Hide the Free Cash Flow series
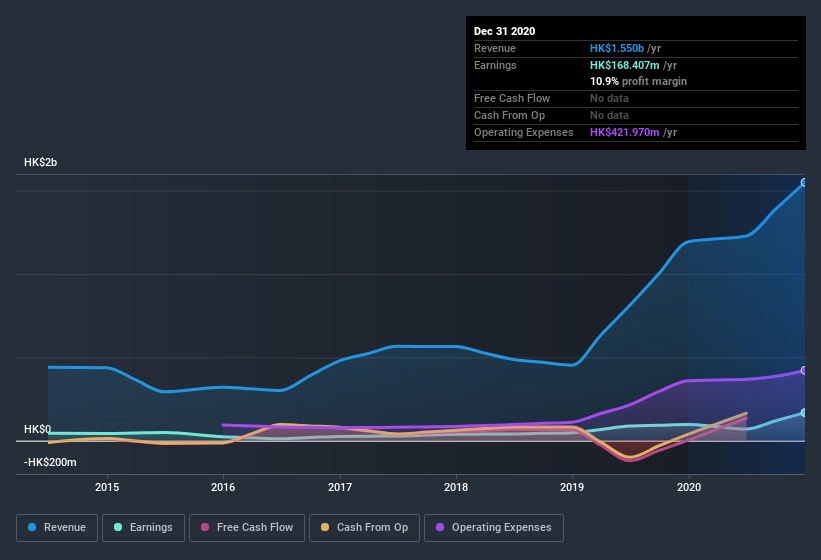The height and width of the screenshot is (560, 821). coord(247,527)
